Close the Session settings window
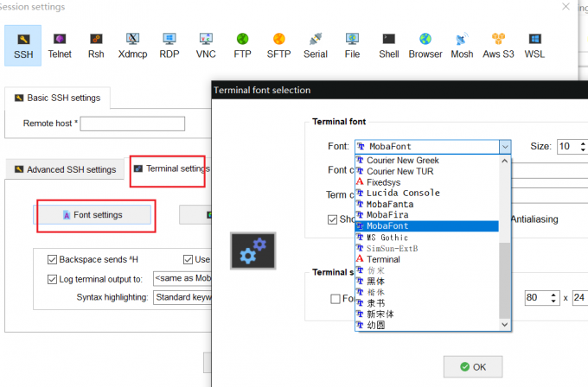 click(x=566, y=6)
